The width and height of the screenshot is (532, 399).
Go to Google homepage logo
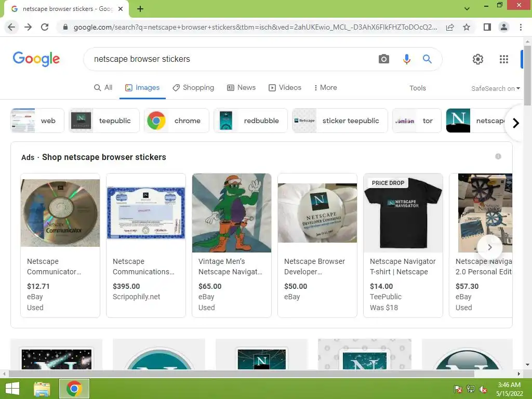36,59
